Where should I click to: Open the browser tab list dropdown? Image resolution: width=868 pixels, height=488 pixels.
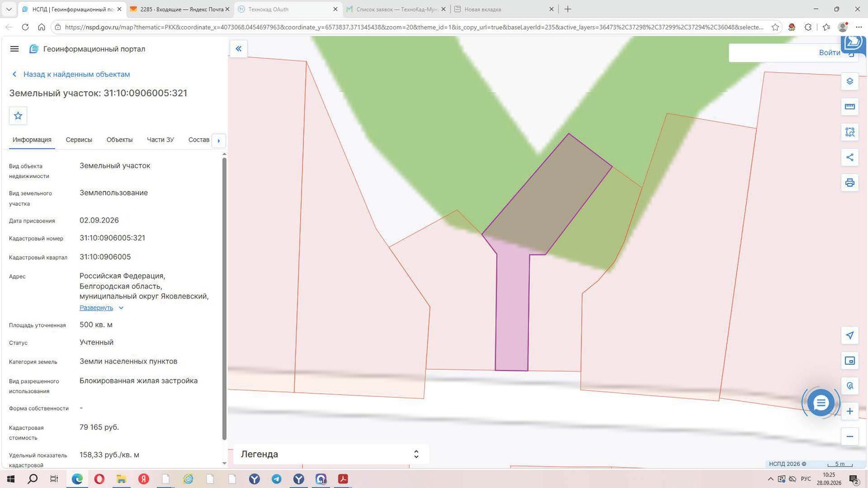point(9,9)
